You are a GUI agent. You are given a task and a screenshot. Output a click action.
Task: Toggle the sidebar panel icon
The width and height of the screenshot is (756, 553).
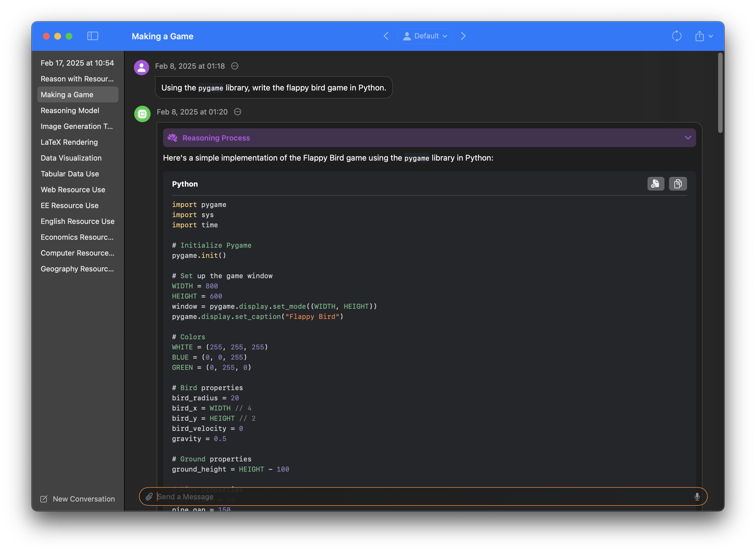[x=93, y=36]
